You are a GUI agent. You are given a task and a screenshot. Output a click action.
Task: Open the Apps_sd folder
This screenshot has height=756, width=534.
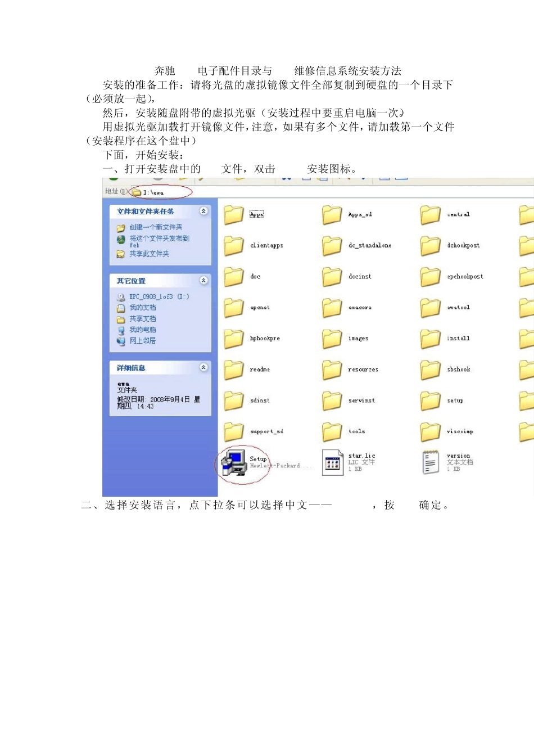click(347, 215)
